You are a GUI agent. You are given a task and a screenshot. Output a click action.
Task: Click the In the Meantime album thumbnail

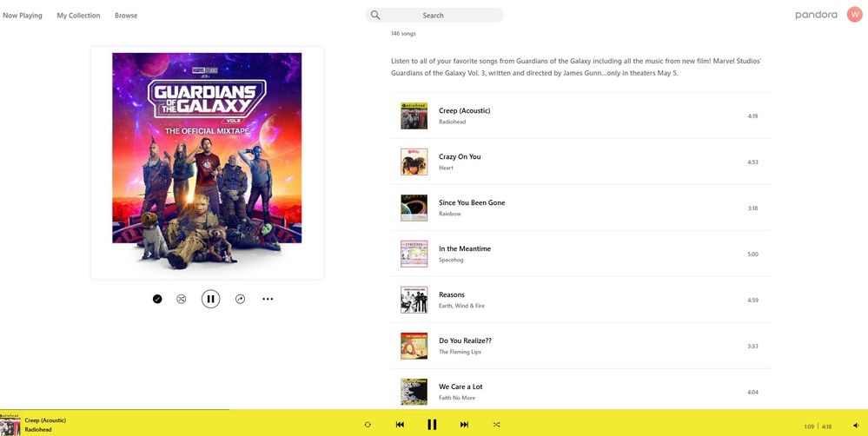pos(414,254)
